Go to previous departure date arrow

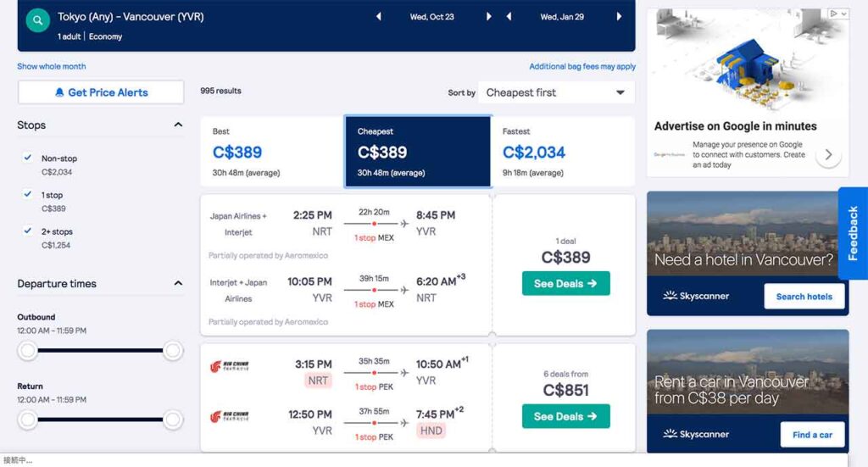[x=378, y=17]
